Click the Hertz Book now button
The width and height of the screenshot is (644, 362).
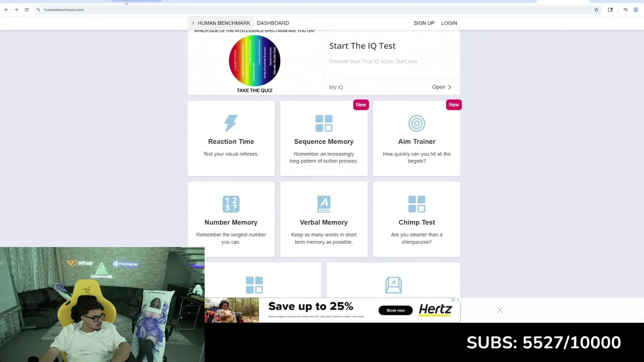(x=395, y=310)
